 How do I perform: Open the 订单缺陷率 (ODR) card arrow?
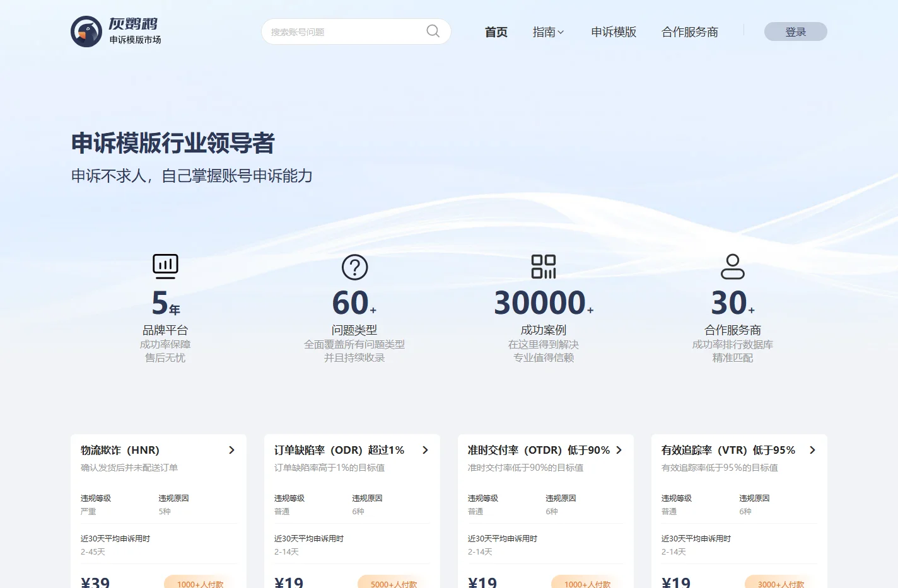click(x=425, y=450)
